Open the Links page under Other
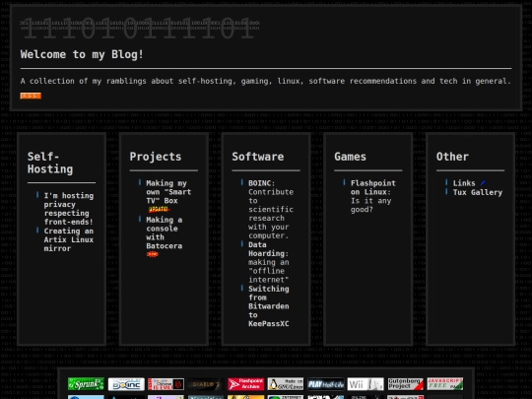The width and height of the screenshot is (532, 399). coord(464,183)
